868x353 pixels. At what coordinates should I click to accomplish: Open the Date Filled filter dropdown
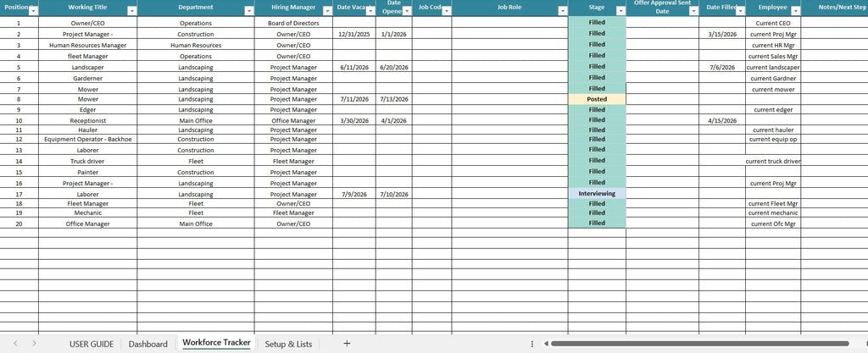[x=740, y=11]
